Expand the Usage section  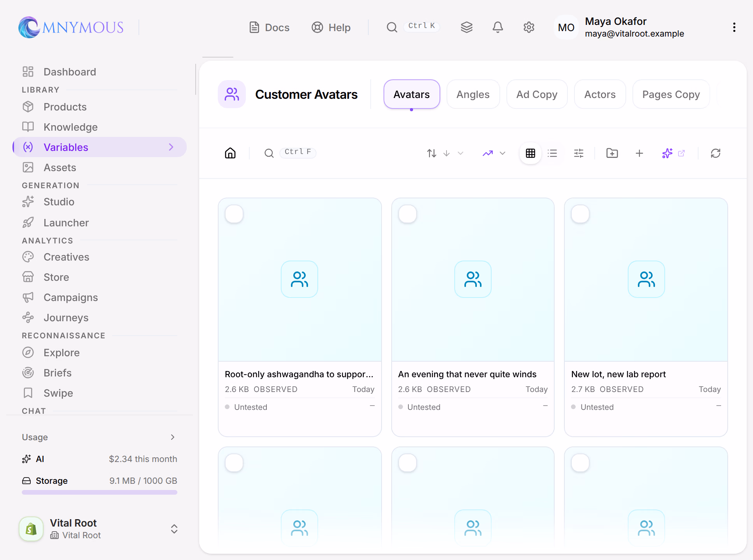pos(100,437)
